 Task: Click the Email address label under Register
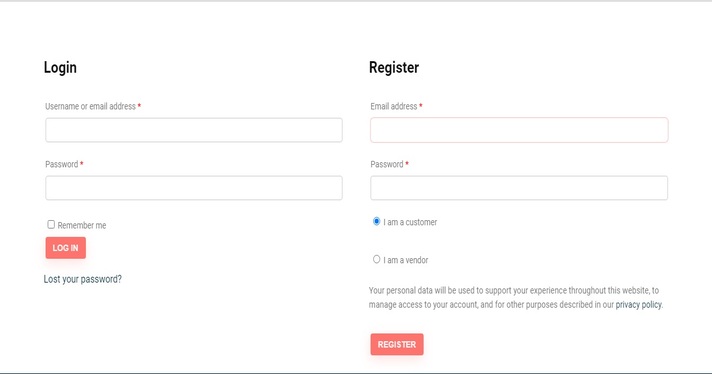click(x=394, y=106)
